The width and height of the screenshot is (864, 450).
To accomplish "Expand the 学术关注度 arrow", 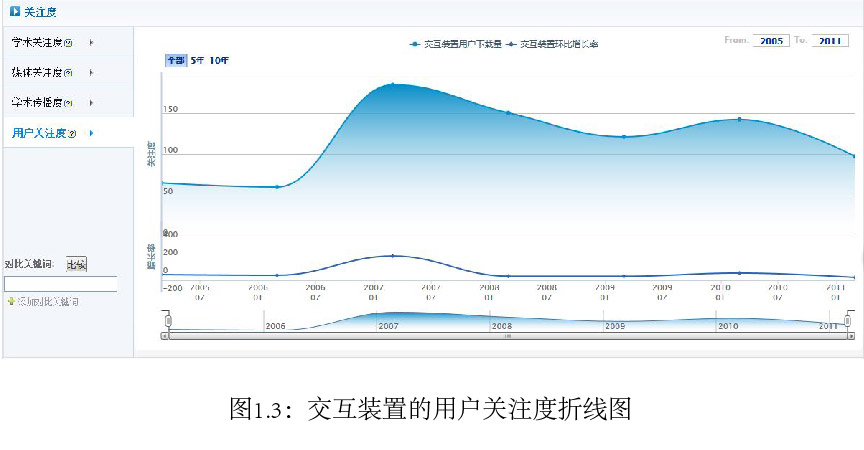I will pyautogui.click(x=91, y=42).
